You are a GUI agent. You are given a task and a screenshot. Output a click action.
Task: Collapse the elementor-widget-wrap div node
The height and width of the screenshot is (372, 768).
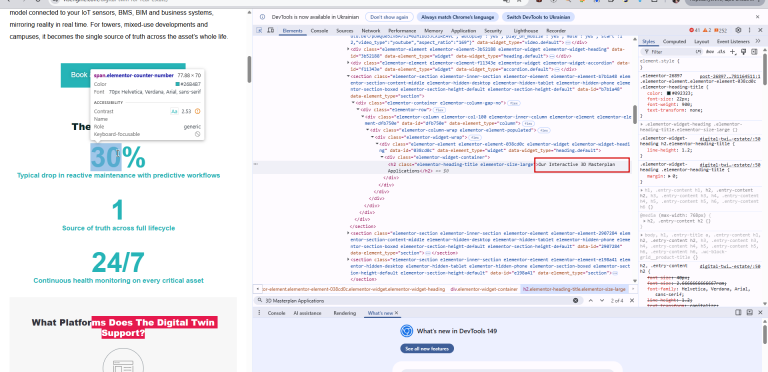coord(373,138)
